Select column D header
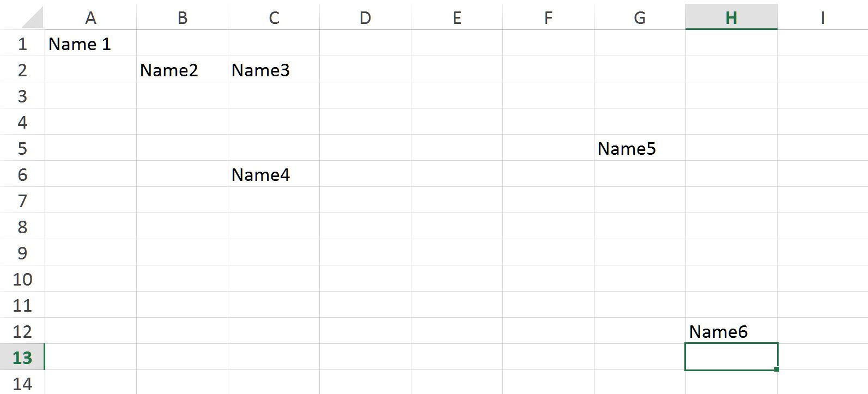Image resolution: width=868 pixels, height=394 pixels. pos(365,17)
